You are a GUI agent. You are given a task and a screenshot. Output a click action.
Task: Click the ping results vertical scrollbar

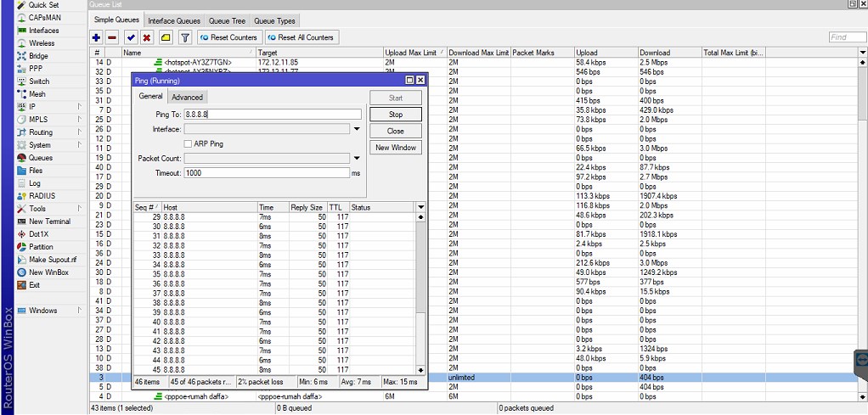click(x=420, y=294)
